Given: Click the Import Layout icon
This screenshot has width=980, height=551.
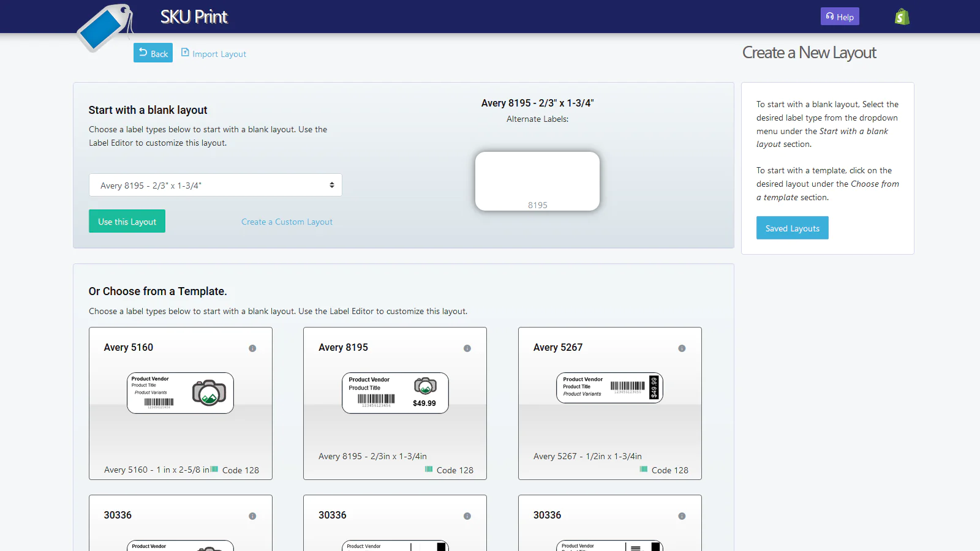Looking at the screenshot, I should (185, 53).
